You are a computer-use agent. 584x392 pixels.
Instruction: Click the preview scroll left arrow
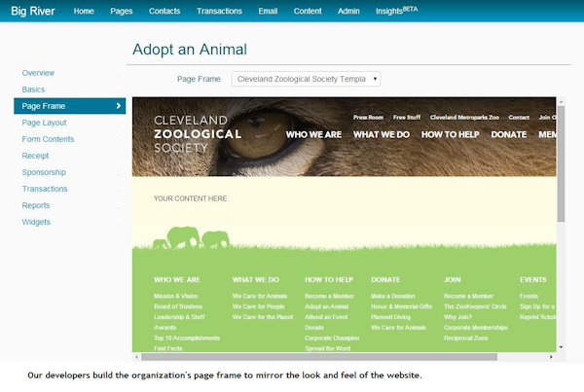(x=136, y=357)
